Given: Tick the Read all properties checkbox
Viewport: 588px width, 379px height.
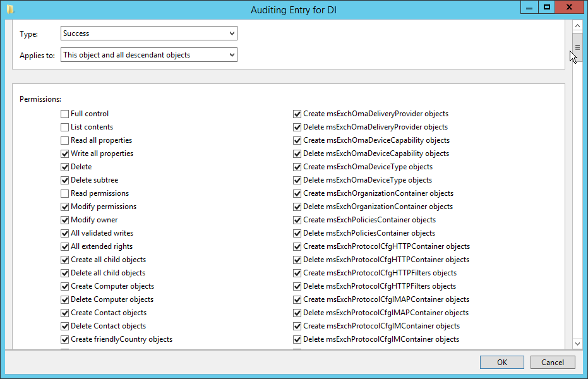Looking at the screenshot, I should (65, 141).
